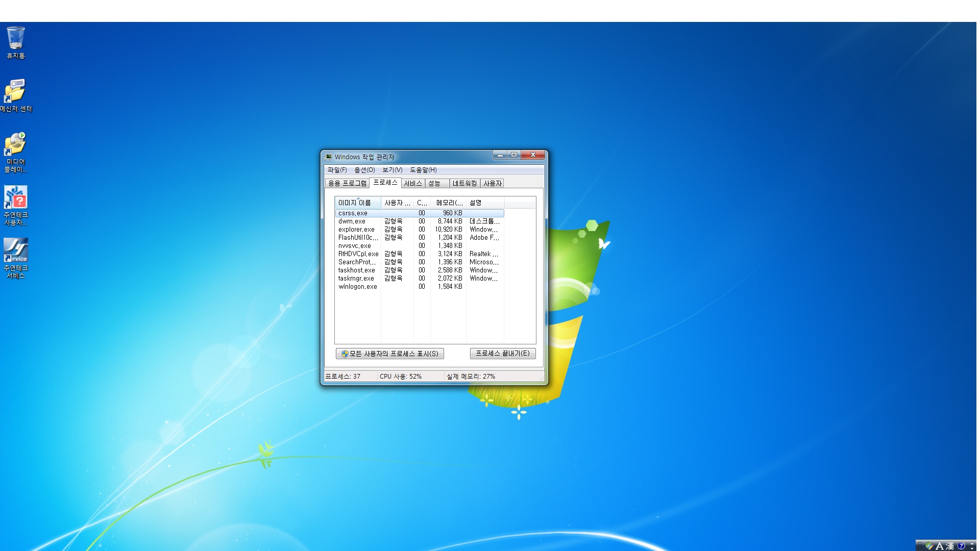Viewport: 980px width, 551px height.
Task: Switch to the 성능 tab
Action: (437, 183)
